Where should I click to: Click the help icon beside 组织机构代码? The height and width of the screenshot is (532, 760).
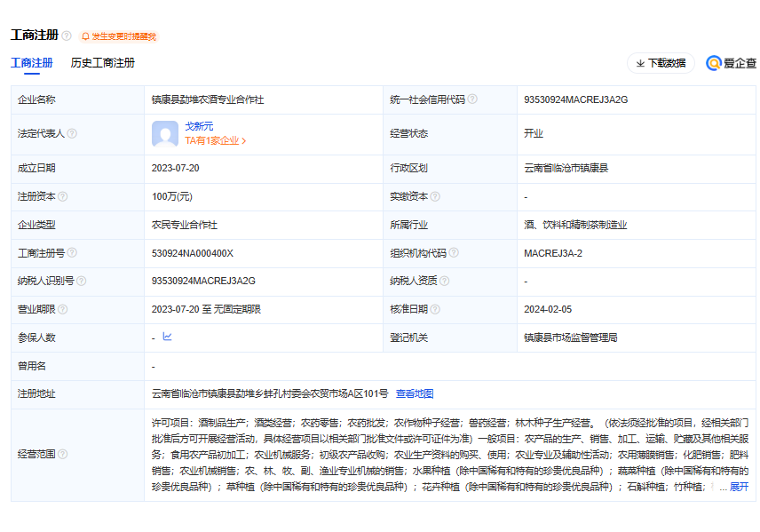[x=454, y=253]
